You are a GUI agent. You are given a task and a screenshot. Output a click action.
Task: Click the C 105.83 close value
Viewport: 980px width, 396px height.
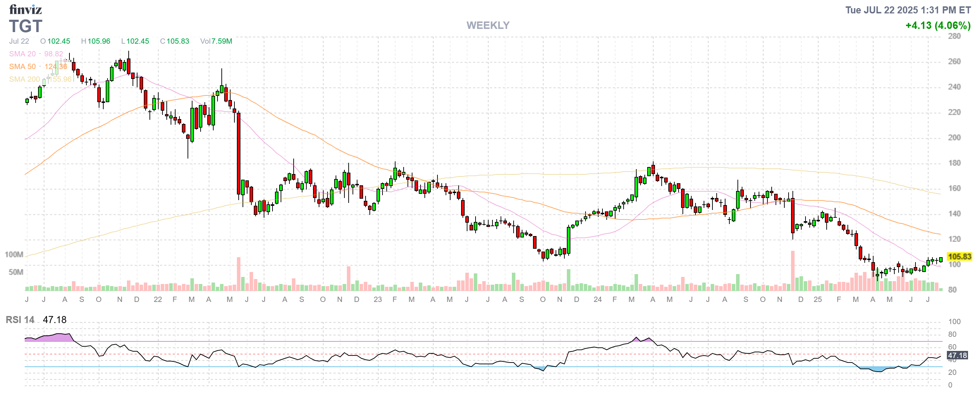(x=174, y=41)
